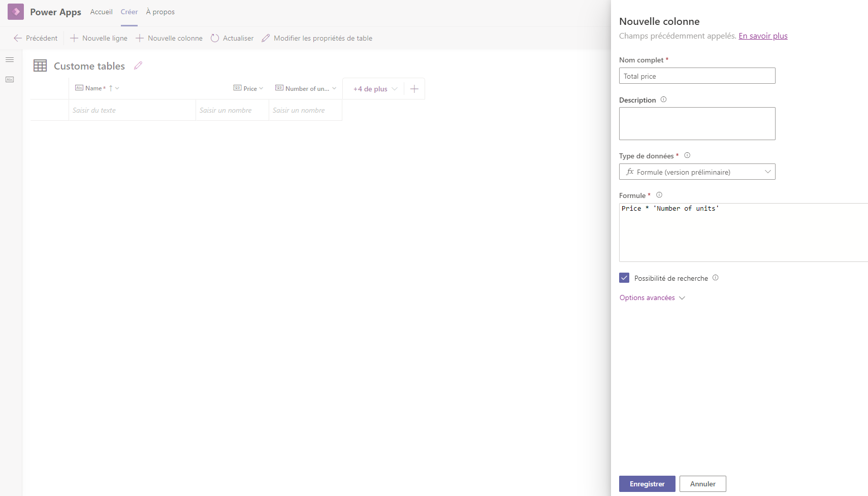Edit table name with pencil icon
The image size is (868, 496).
pyautogui.click(x=138, y=65)
